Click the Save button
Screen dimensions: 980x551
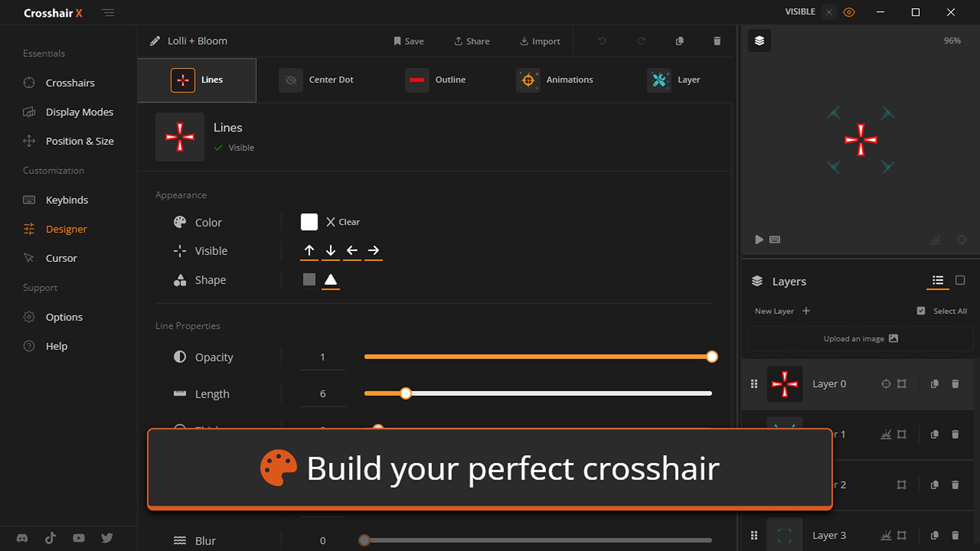408,41
